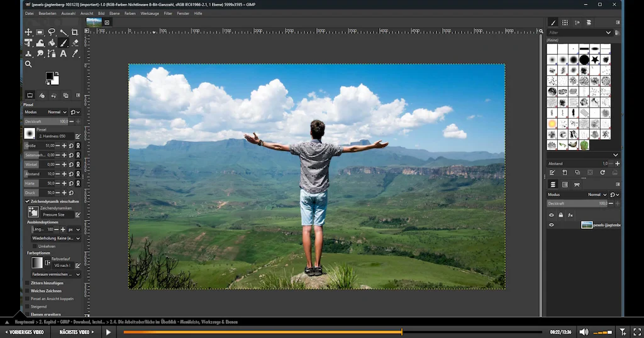Viewport: 644px width, 338px height.
Task: Reverse the gradient direction in Farboptionen
Action: 48,263
